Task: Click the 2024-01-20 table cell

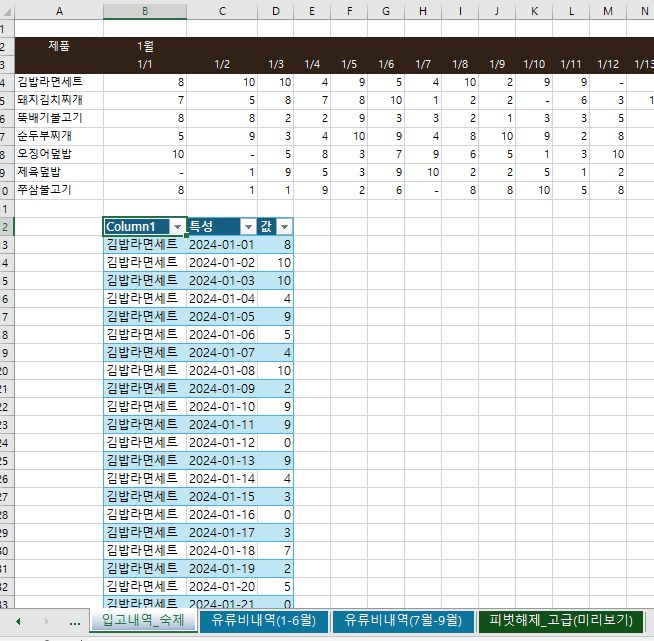Action: pos(222,587)
